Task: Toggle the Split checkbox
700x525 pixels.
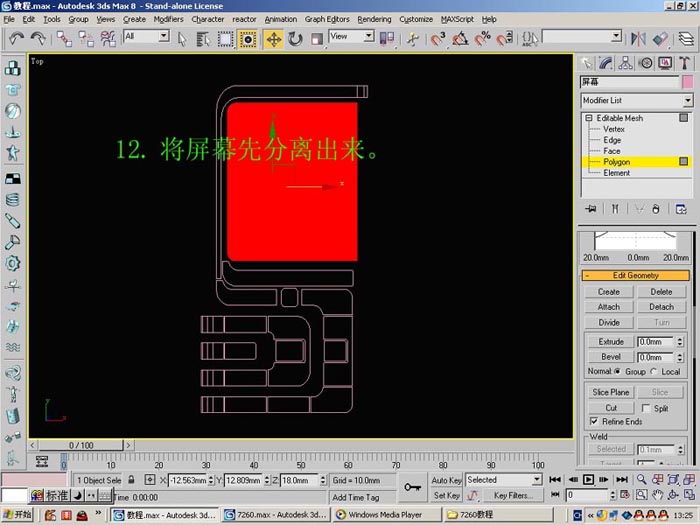Action: click(645, 408)
